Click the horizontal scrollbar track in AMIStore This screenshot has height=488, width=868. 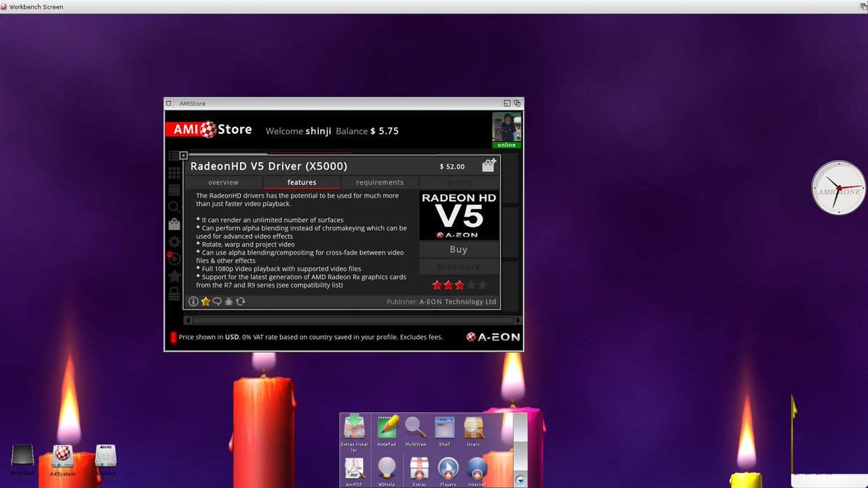click(x=353, y=320)
